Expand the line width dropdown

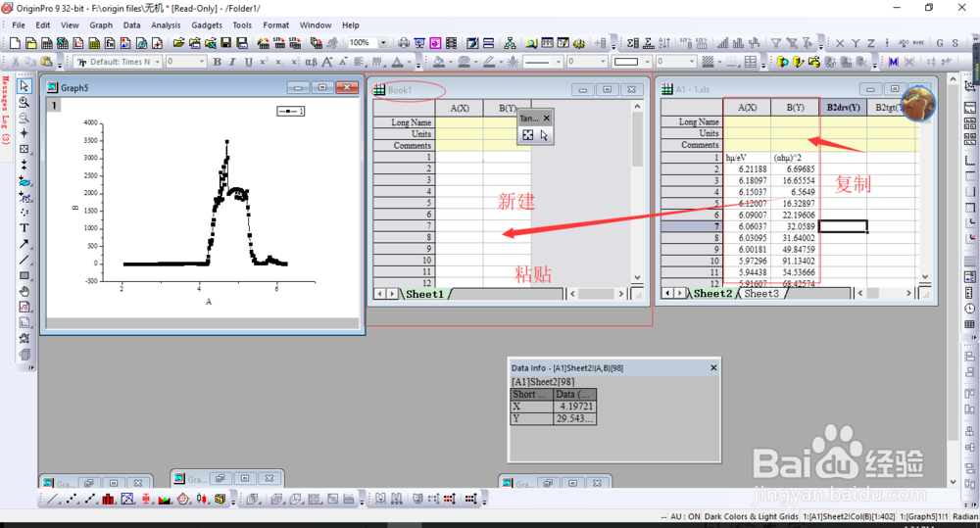coord(603,62)
